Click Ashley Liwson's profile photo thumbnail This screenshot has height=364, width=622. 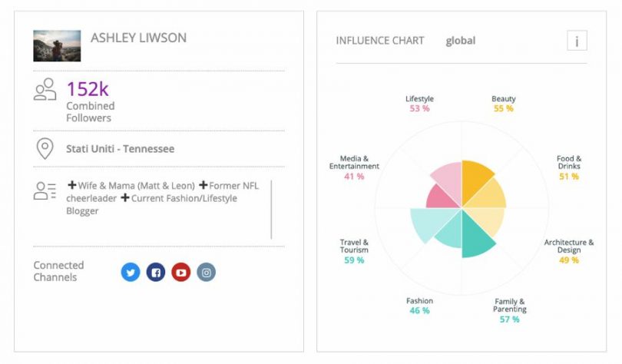(x=57, y=46)
